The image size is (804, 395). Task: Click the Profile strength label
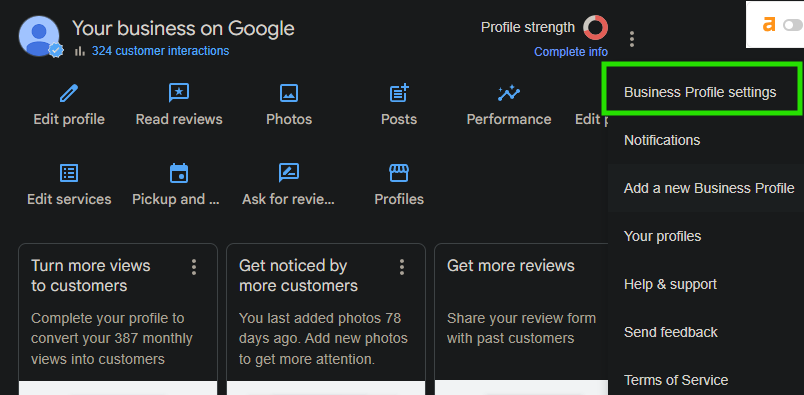528,27
